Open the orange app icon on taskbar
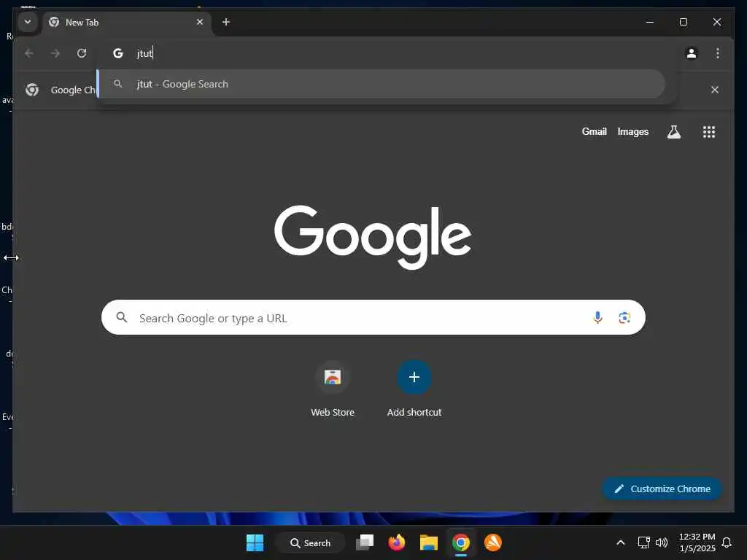 492,542
